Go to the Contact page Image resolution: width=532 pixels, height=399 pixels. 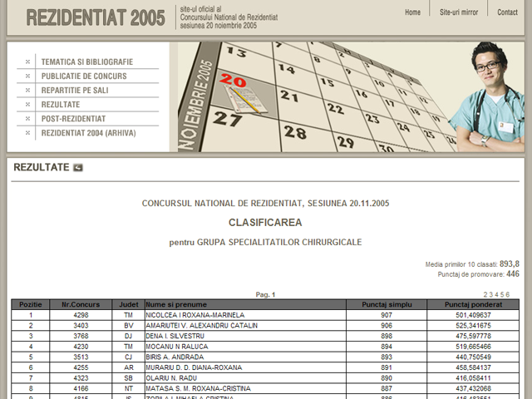click(507, 12)
